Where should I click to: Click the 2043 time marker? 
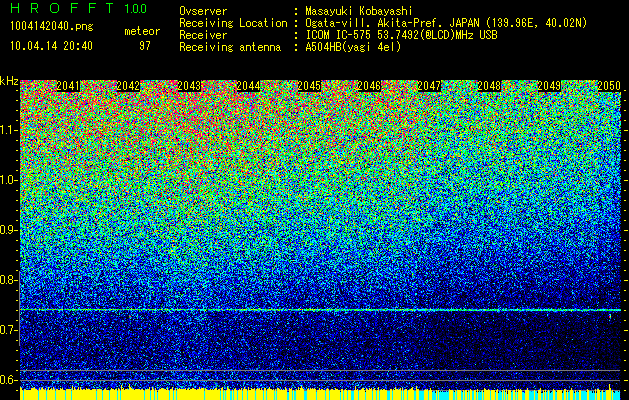click(189, 86)
